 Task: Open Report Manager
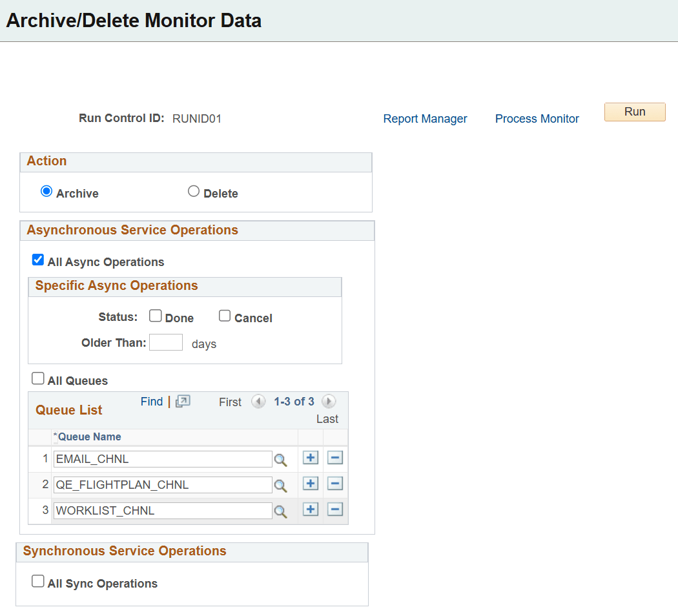pyautogui.click(x=425, y=118)
